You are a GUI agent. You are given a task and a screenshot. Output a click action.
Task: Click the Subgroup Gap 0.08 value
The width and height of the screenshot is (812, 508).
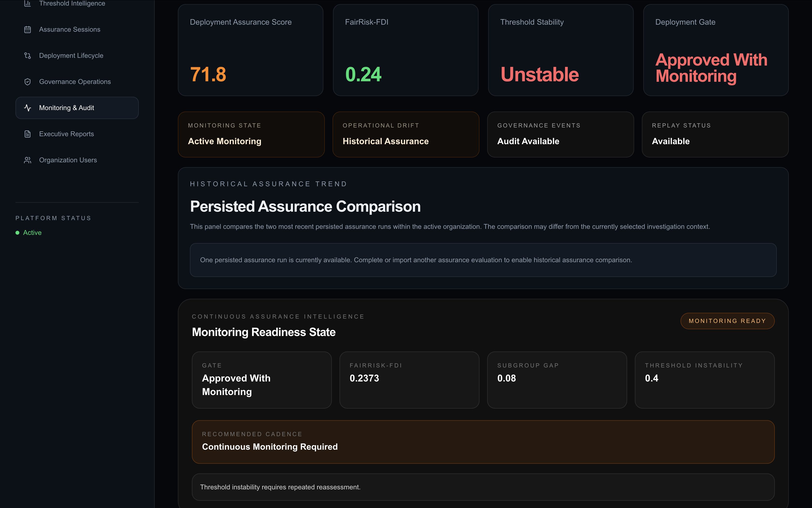coord(506,378)
